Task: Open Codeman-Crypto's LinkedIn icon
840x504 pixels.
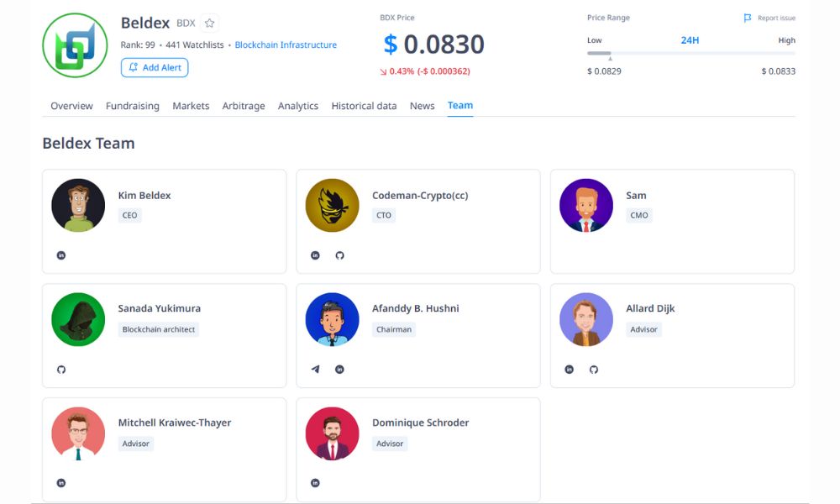Action: pyautogui.click(x=315, y=255)
